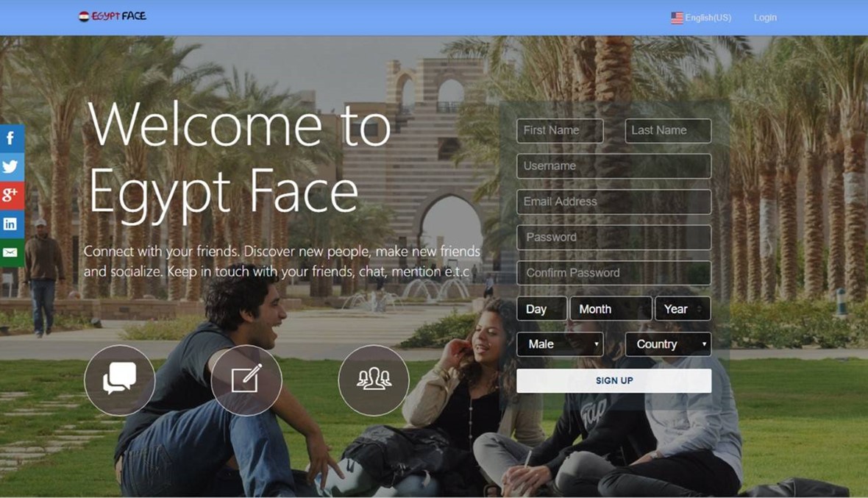The image size is (868, 498).
Task: Expand the Country dropdown
Action: pyautogui.click(x=668, y=344)
